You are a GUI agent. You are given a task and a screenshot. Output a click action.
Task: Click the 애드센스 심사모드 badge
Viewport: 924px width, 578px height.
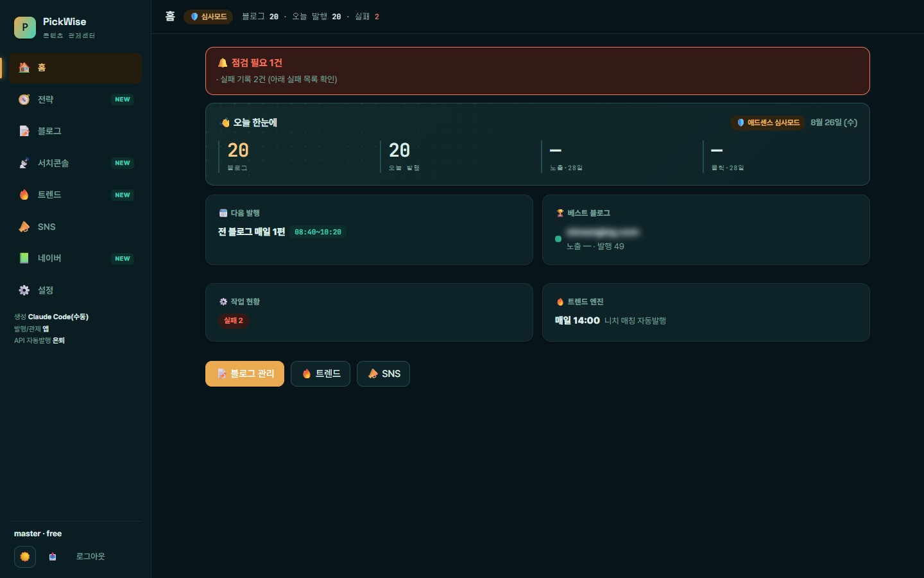(x=767, y=123)
